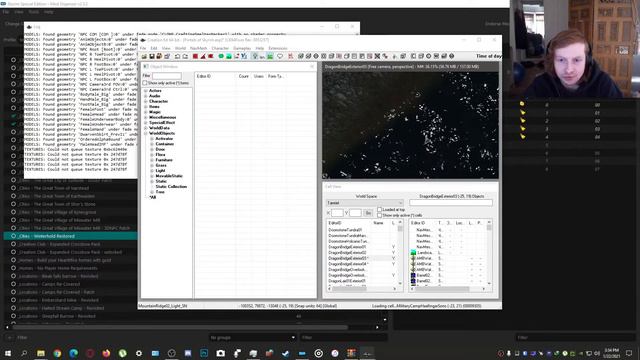Click the red square icon in Creation Kit toolbar
This screenshot has height=360, width=640.
click(195, 56)
